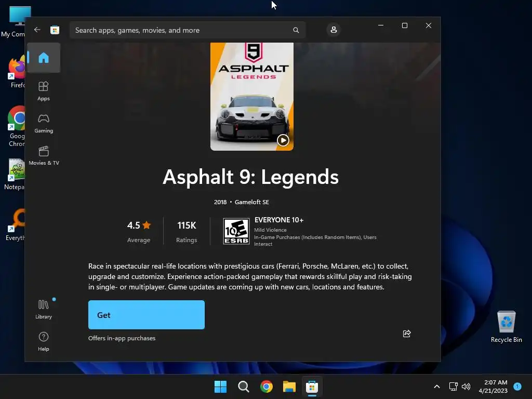Open the clock showing 2:07 AM
This screenshot has height=399, width=532.
pyautogui.click(x=494, y=387)
